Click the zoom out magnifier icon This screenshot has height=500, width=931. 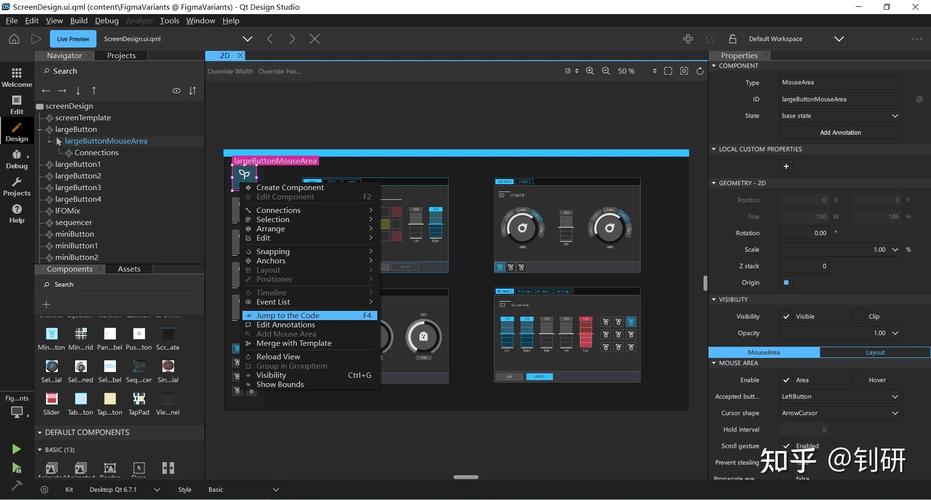[606, 71]
